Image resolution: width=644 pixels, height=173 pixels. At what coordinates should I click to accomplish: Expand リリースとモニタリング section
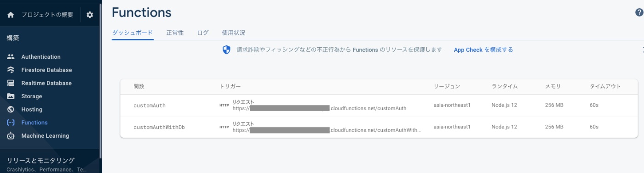coord(40,161)
